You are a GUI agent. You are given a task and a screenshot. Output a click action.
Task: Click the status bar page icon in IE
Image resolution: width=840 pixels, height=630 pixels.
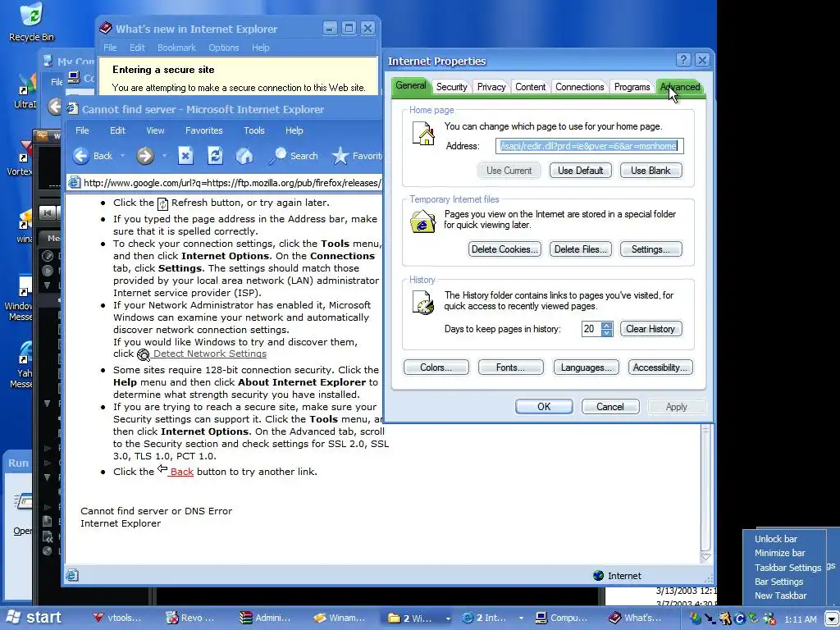tap(72, 575)
